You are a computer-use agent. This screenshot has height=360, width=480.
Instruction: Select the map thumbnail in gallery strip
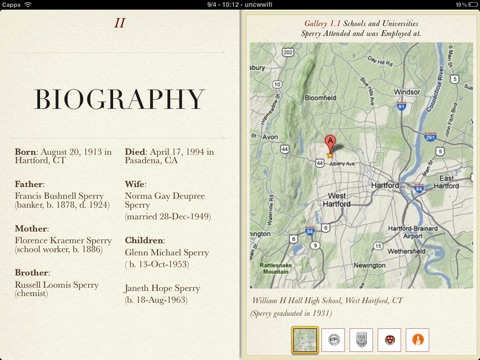coord(305,340)
